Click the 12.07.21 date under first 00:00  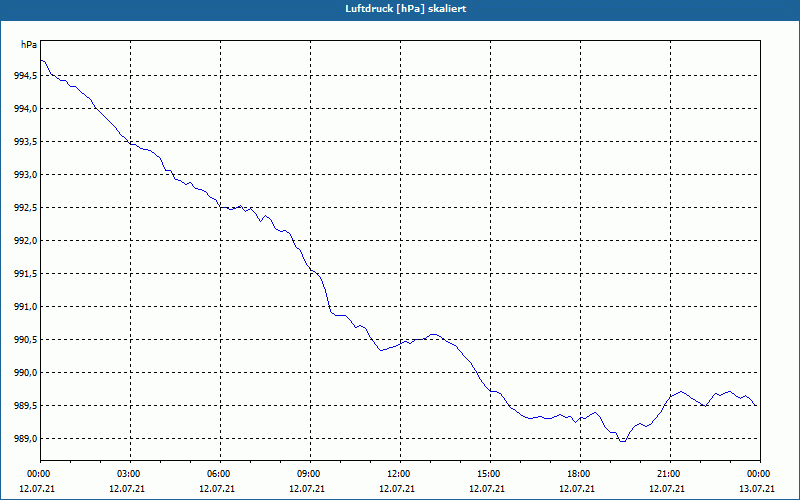pos(37,489)
